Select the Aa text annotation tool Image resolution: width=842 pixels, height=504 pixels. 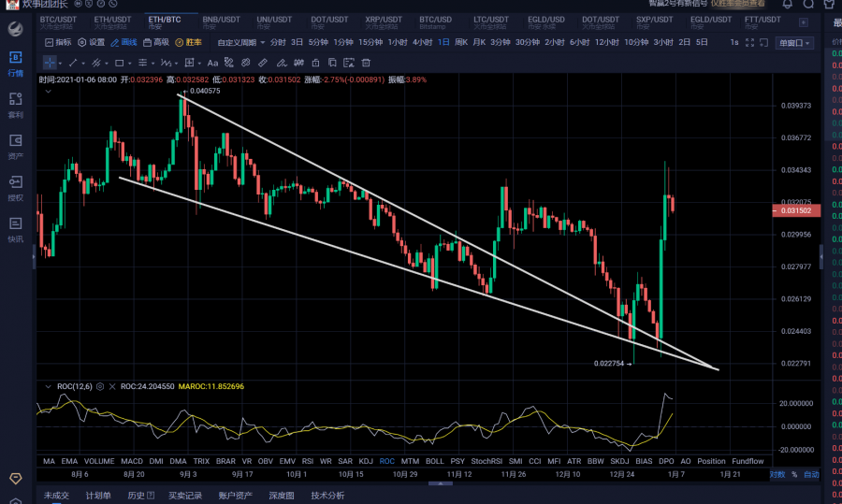click(x=212, y=63)
